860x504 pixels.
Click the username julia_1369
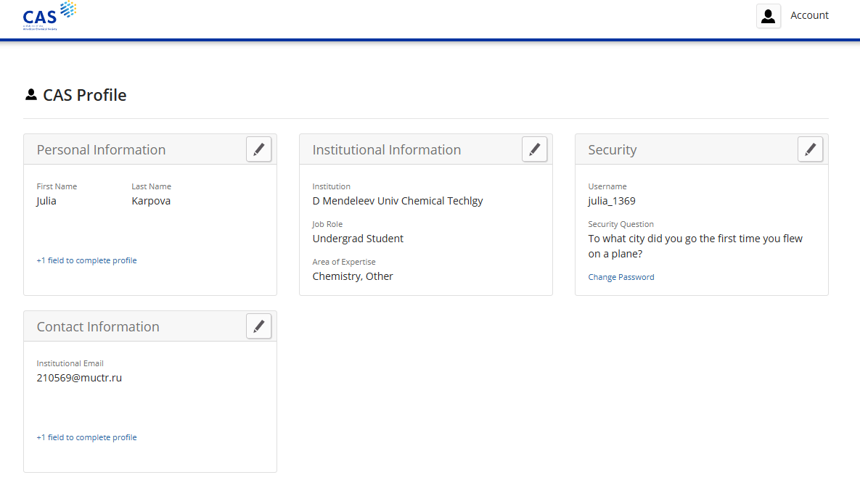tap(612, 201)
